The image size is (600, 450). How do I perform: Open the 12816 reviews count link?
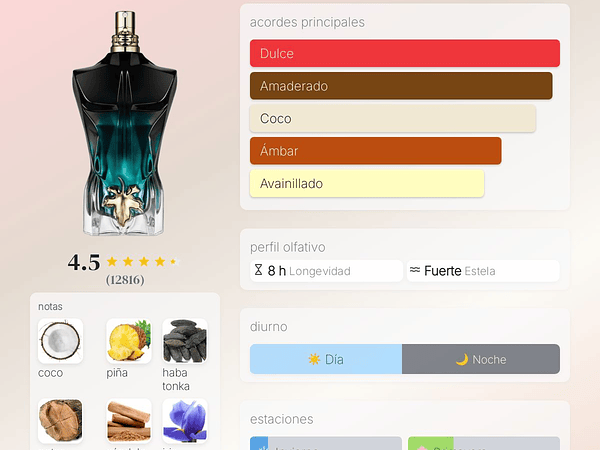point(125,280)
